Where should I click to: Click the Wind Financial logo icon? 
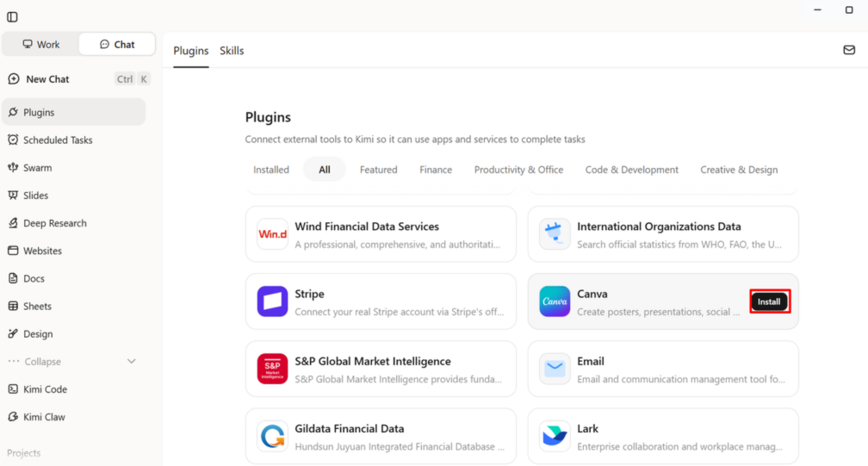(x=272, y=234)
